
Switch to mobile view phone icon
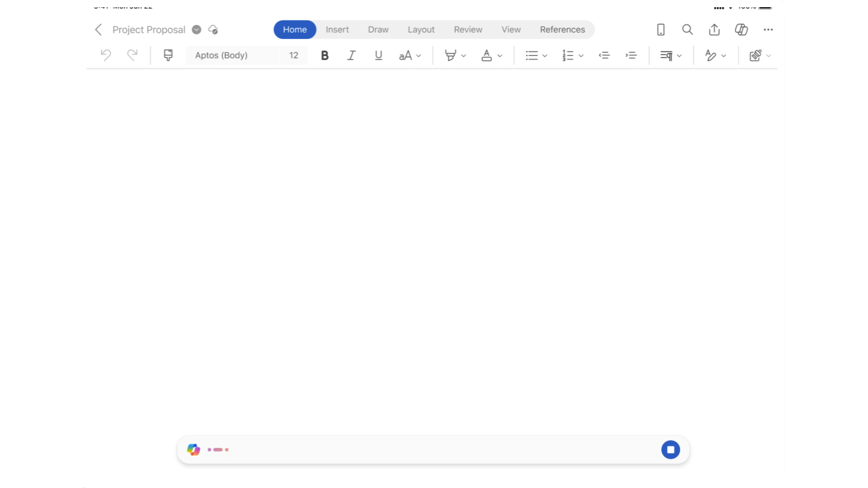tap(660, 30)
